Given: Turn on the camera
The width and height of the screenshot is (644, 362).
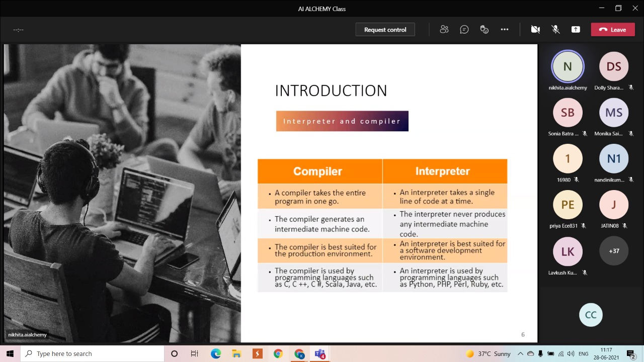Looking at the screenshot, I should click(x=535, y=30).
